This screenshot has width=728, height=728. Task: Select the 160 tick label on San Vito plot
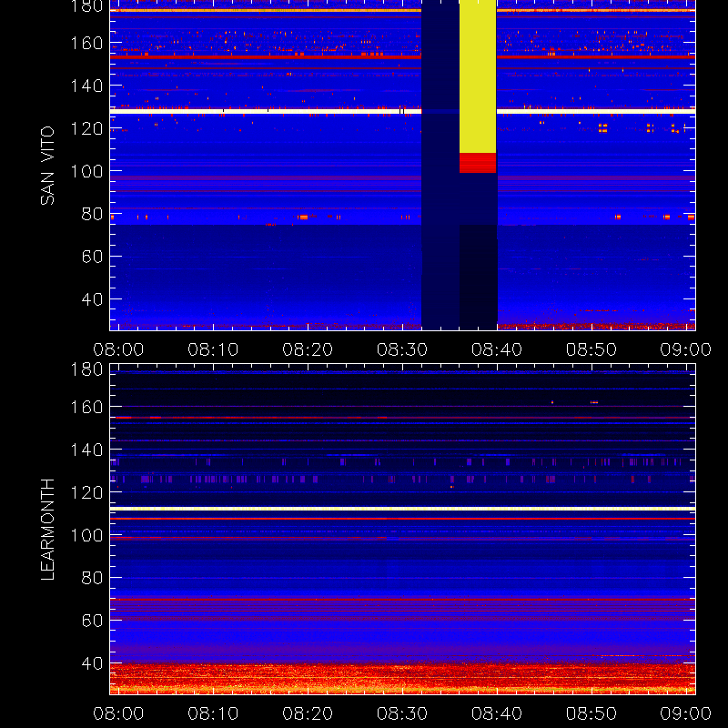86,43
